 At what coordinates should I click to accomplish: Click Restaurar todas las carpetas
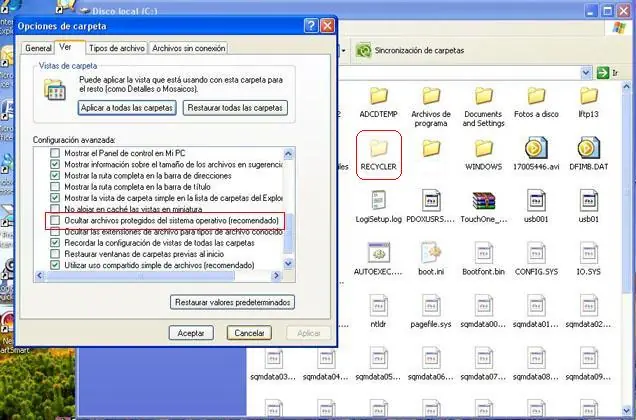[x=235, y=108]
